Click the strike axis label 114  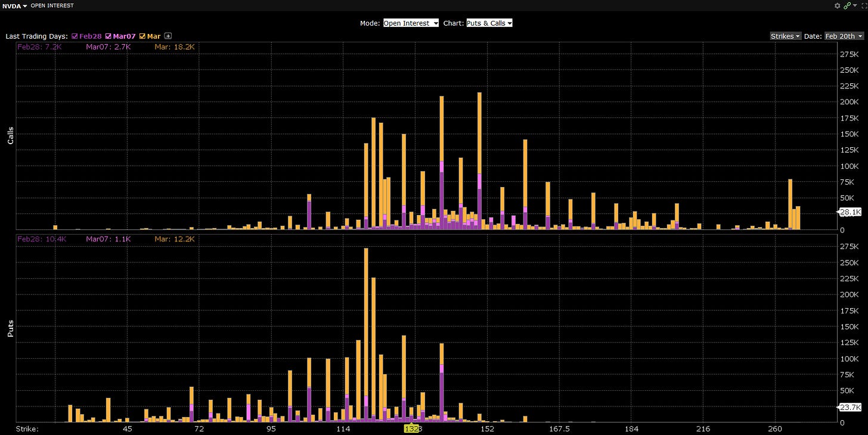coord(343,428)
